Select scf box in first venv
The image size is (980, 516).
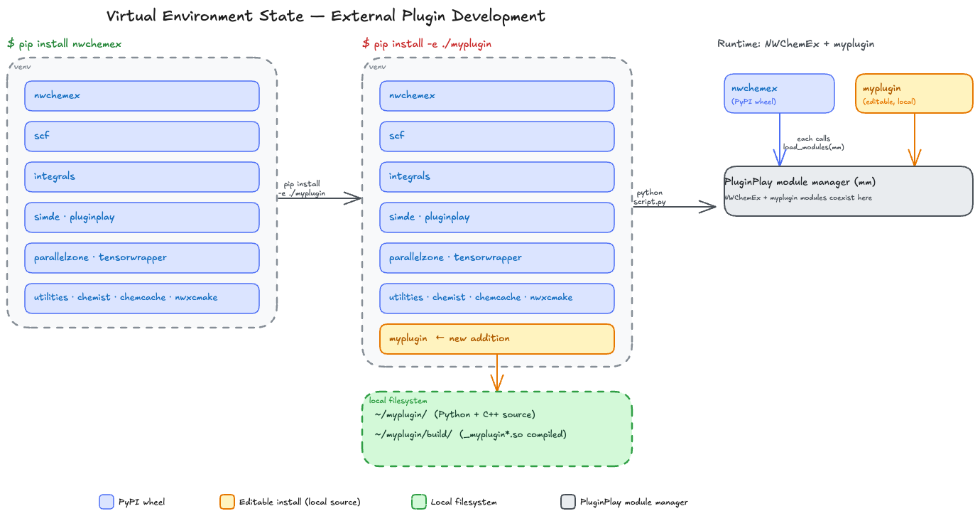pyautogui.click(x=142, y=136)
